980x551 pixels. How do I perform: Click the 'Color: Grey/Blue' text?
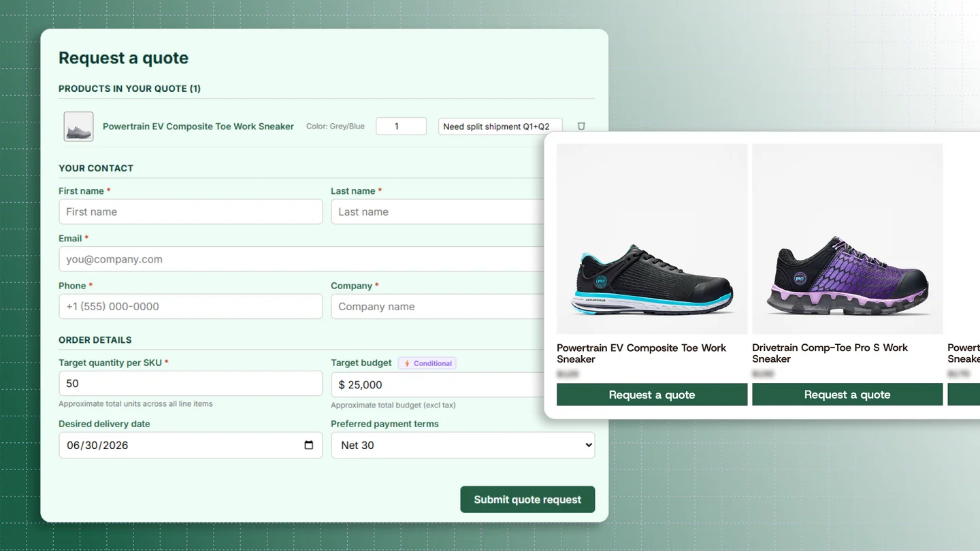click(336, 126)
